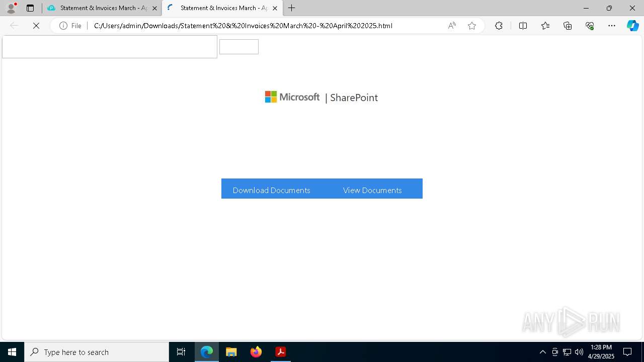Open the clock and date flyout
Viewport: 644px width, 362px height.
(601, 352)
